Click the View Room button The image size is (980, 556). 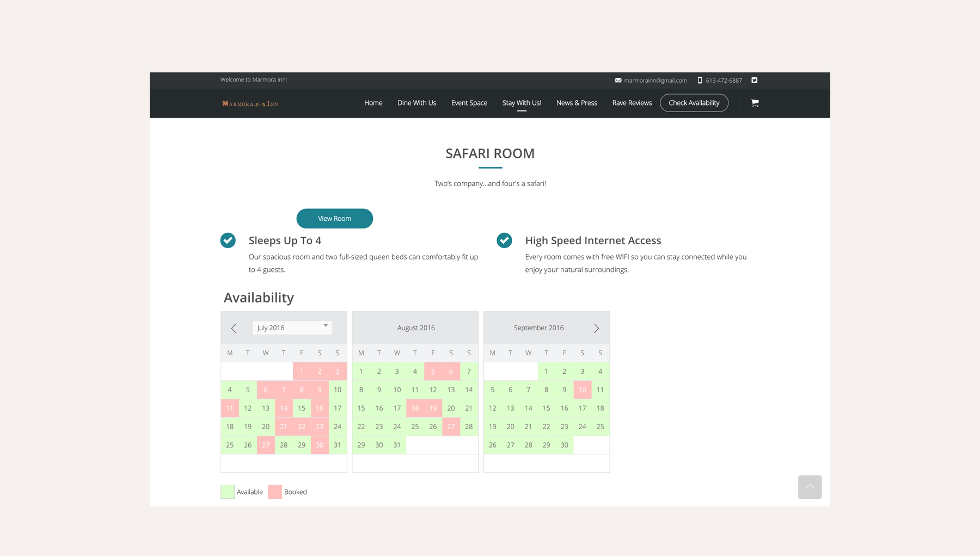pyautogui.click(x=334, y=218)
